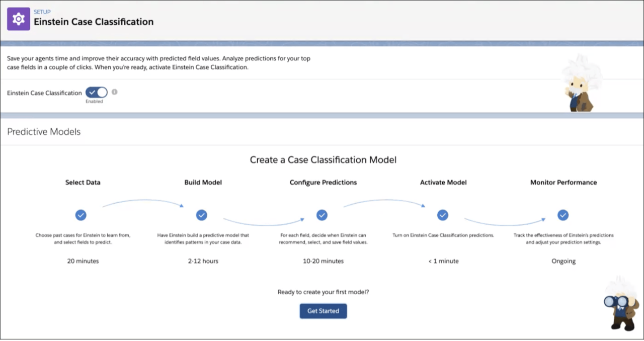This screenshot has width=644, height=341.
Task: Click the 'For each field, decide when Einstein' description
Action: 323,238
